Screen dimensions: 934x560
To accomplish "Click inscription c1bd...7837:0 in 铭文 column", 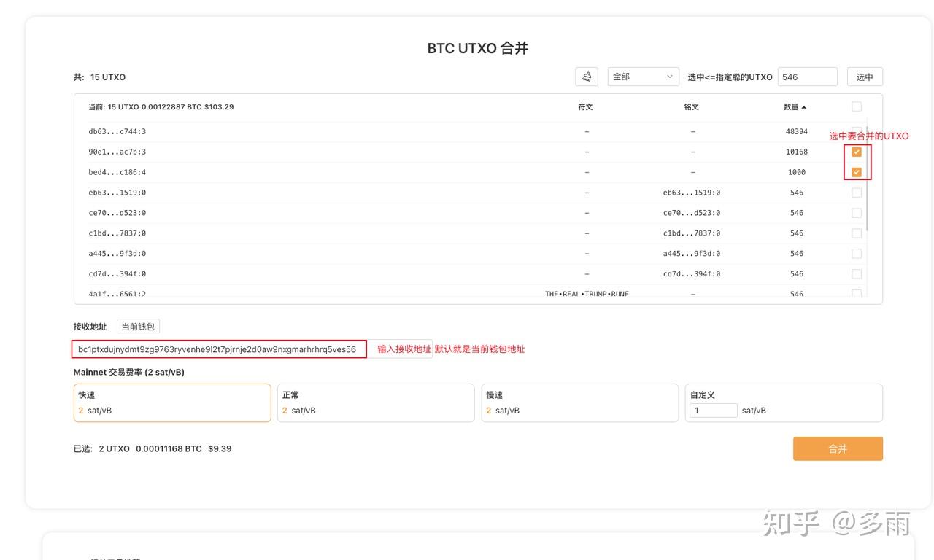I will (692, 233).
